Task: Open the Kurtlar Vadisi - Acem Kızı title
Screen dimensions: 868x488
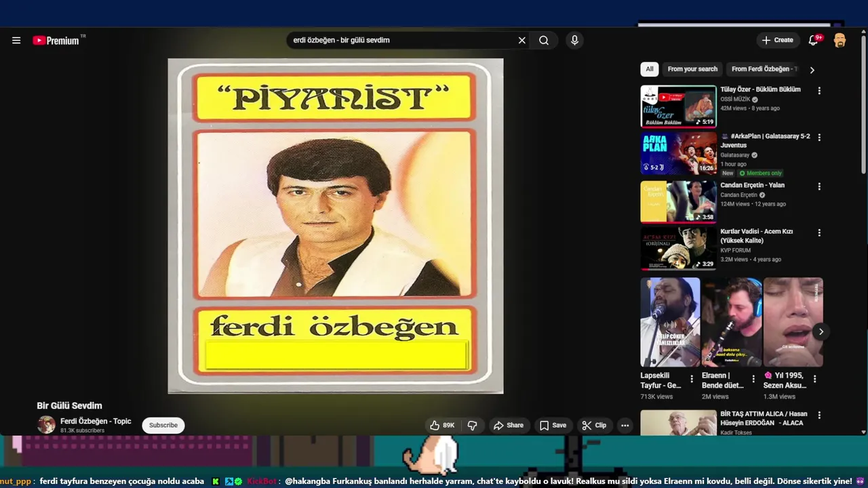Action: (756, 236)
